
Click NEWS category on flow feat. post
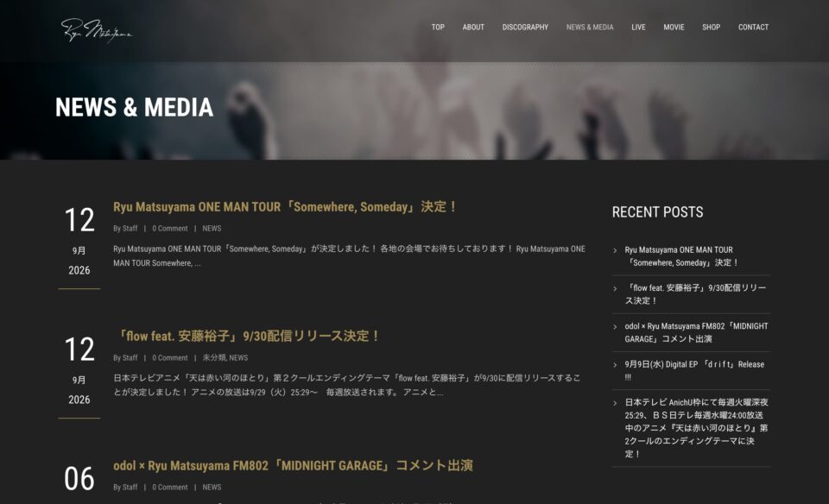click(x=238, y=357)
